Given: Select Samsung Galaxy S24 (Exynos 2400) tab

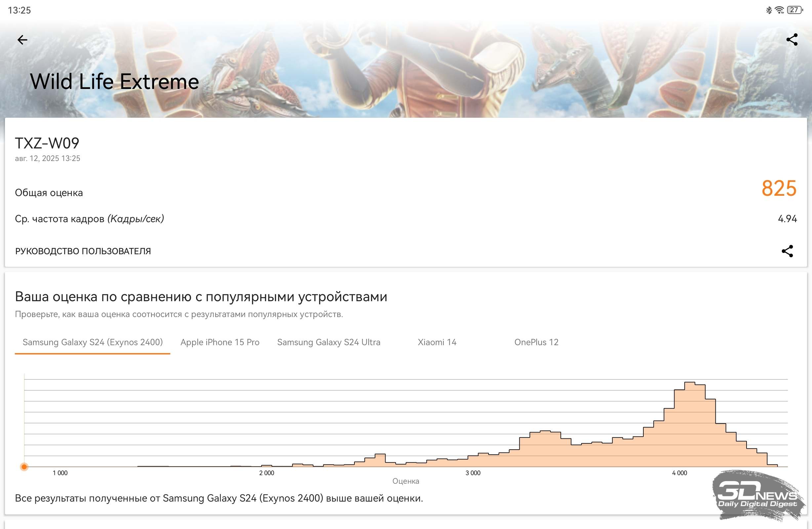Looking at the screenshot, I should (x=93, y=342).
